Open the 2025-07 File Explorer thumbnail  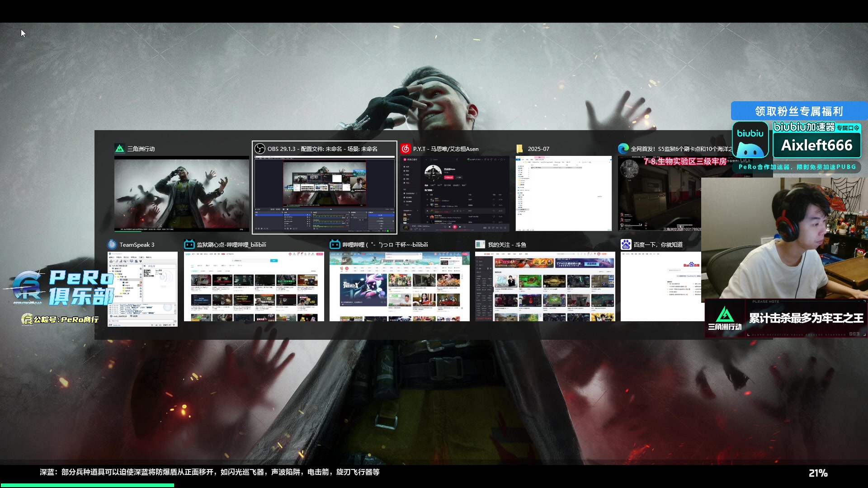point(564,194)
